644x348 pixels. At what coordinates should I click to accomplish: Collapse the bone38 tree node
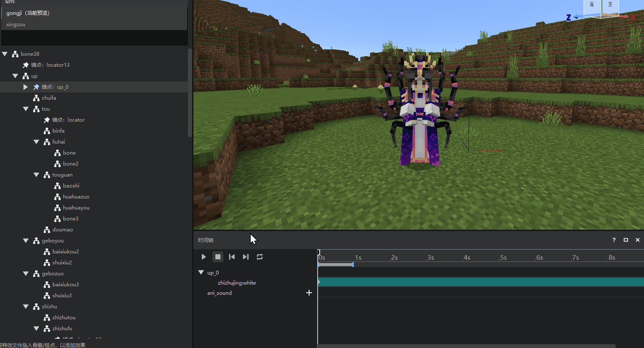[x=5, y=54]
